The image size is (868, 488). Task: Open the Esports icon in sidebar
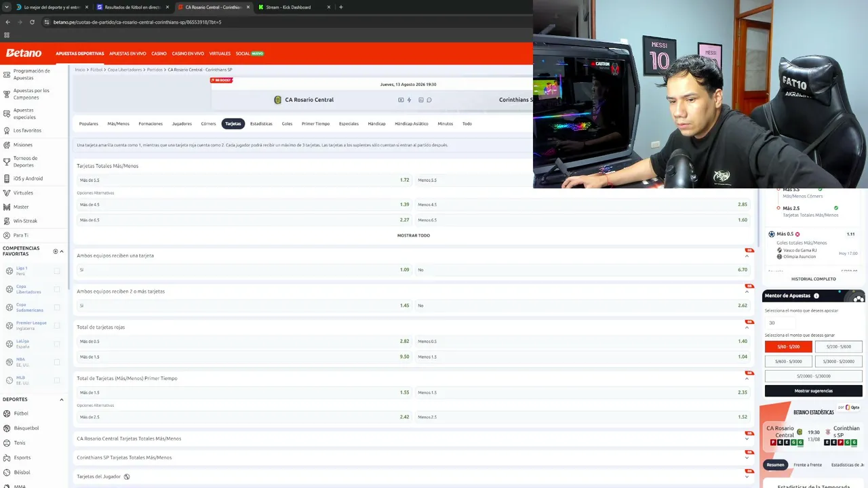[x=7, y=457]
